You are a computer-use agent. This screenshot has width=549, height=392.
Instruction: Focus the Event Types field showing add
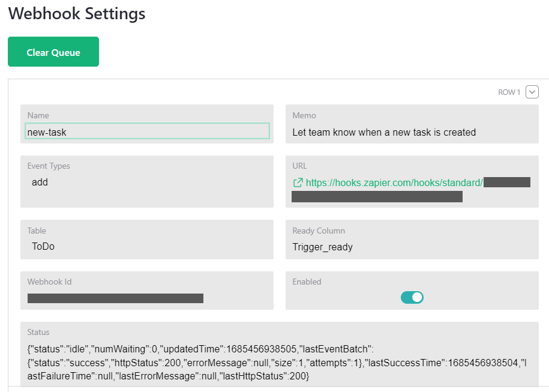click(x=147, y=182)
